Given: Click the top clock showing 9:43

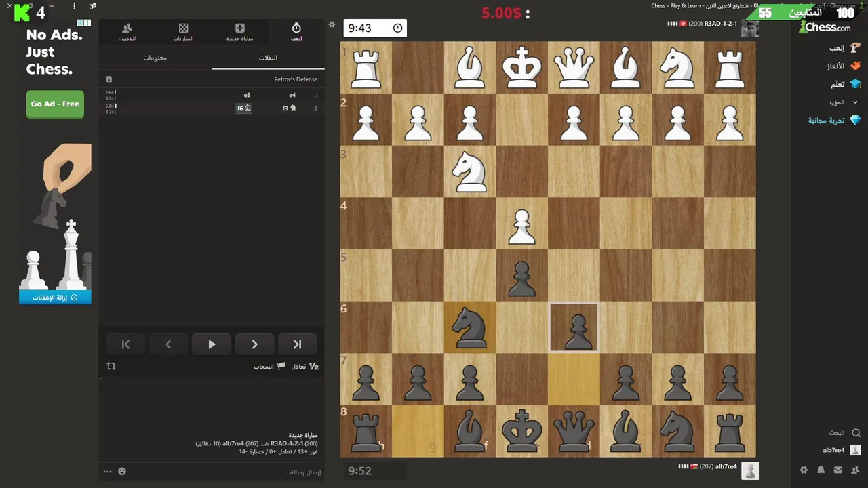Looking at the screenshot, I should tap(375, 28).
